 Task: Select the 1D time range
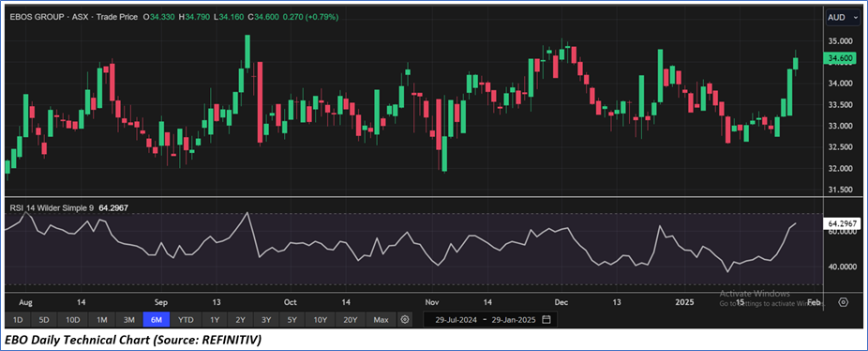click(x=18, y=320)
